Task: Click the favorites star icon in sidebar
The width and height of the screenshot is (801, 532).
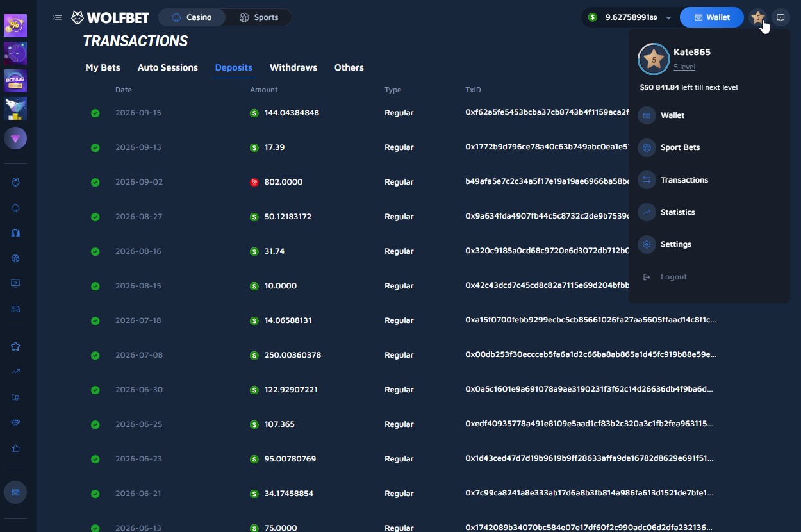Action: coord(15,346)
